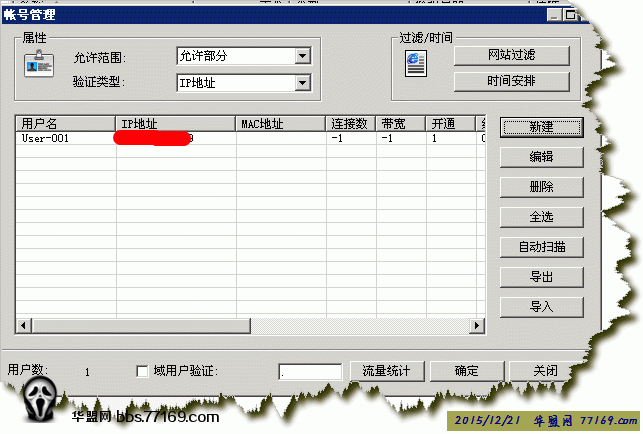Click the horizontal scrollbar thumb

(x=141, y=326)
